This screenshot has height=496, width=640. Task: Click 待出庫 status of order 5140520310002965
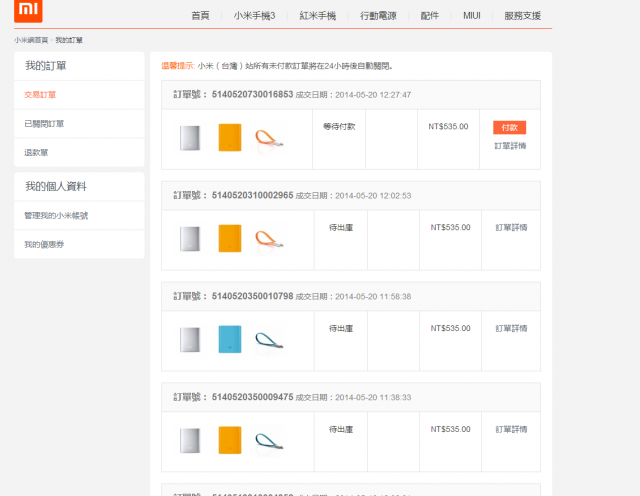(x=341, y=227)
